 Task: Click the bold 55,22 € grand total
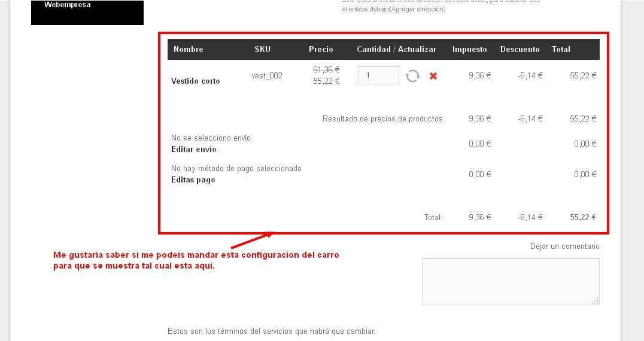(x=583, y=218)
